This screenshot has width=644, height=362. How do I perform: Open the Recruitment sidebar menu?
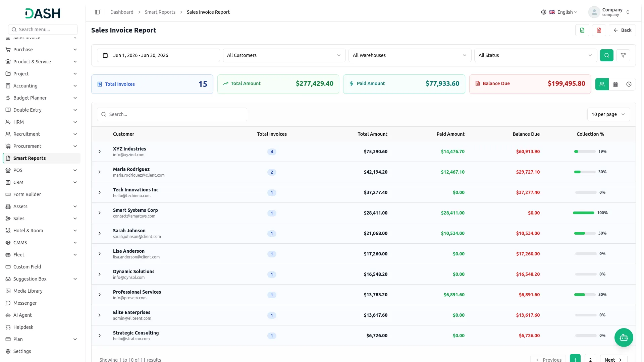[x=42, y=134]
